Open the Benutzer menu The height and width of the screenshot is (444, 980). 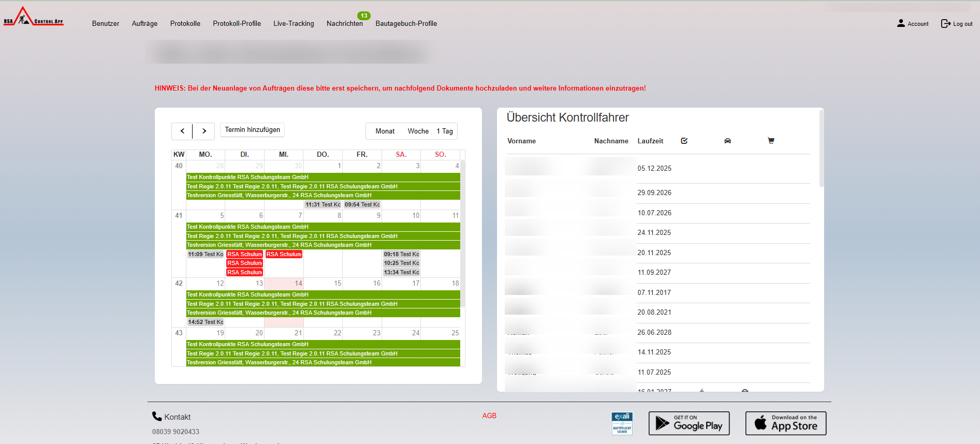click(x=106, y=24)
